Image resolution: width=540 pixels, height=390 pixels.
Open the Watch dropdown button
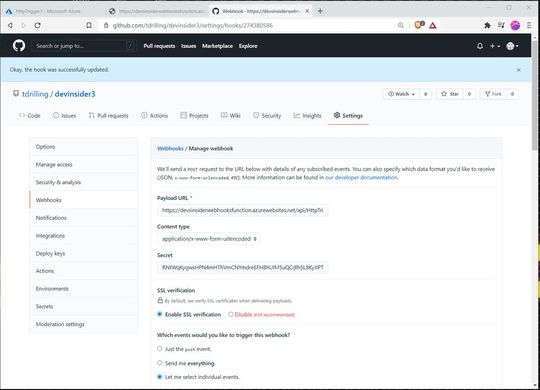pyautogui.click(x=401, y=94)
